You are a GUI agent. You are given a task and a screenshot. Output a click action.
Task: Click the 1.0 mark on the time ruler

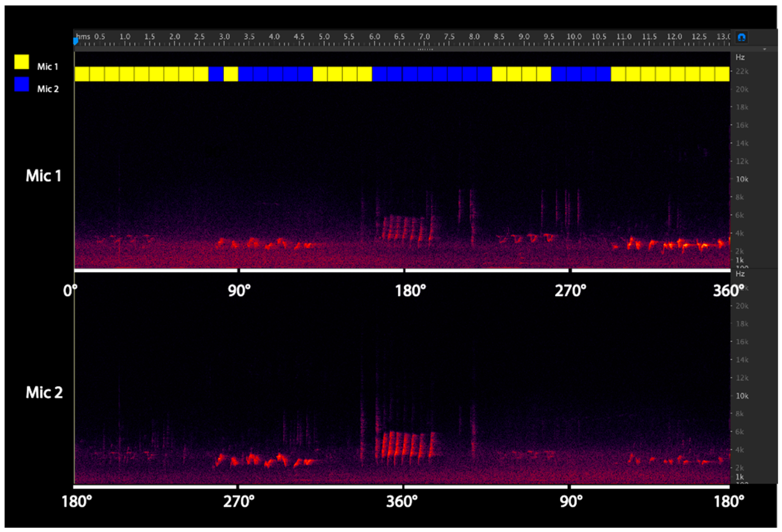[x=125, y=37]
